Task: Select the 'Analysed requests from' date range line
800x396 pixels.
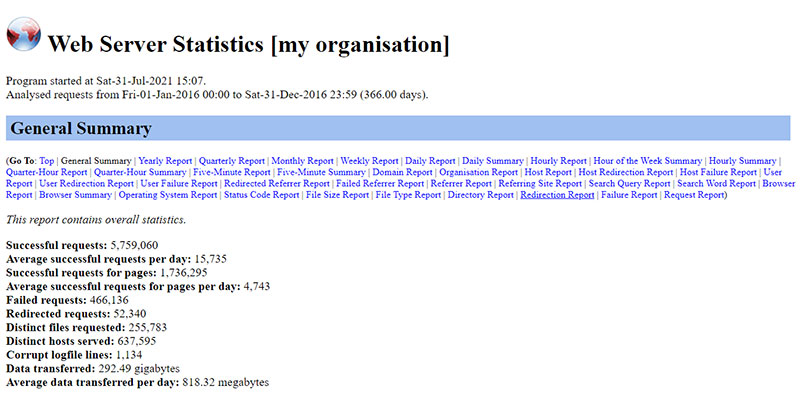Action: coord(217,94)
